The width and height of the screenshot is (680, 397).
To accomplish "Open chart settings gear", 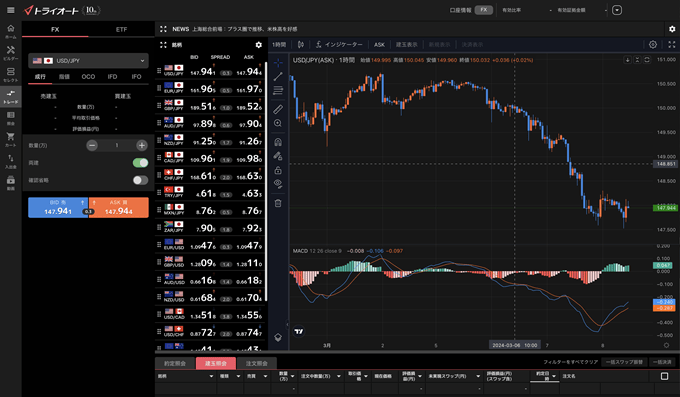I will point(653,45).
